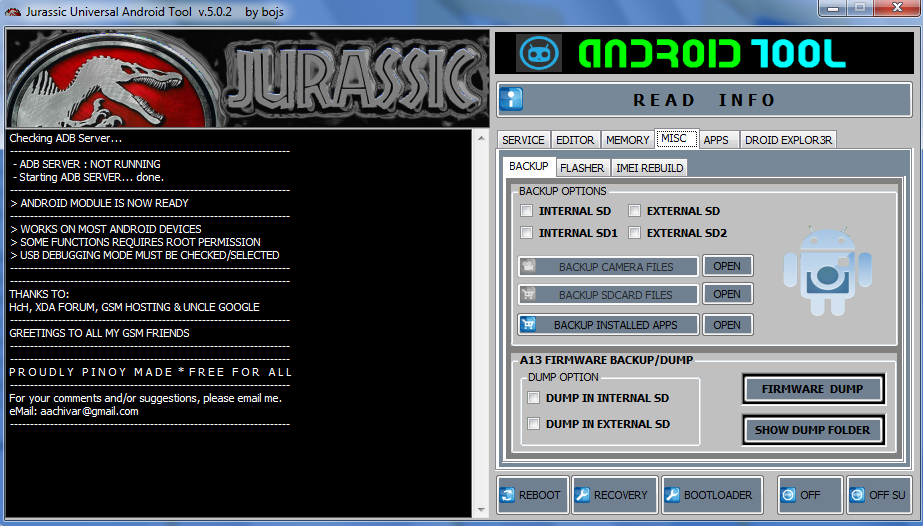The width and height of the screenshot is (923, 526).
Task: Click the 'Checking ADB Server...' log line
Action: click(66, 138)
